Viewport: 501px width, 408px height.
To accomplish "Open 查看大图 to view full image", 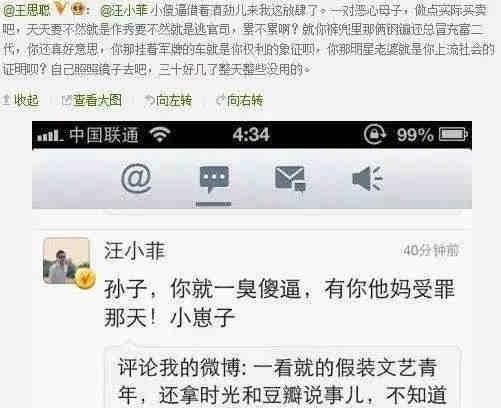I will 92,100.
